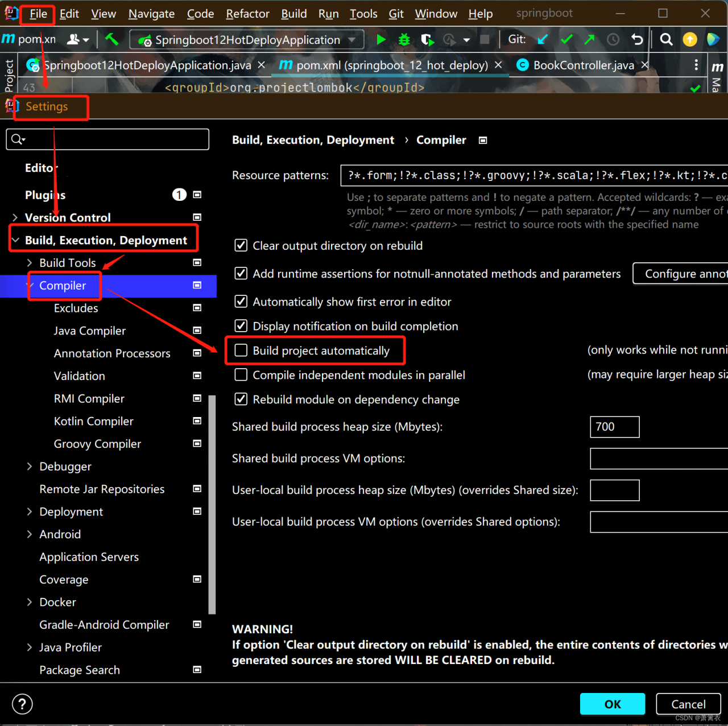The width and height of the screenshot is (728, 726).
Task: Open Search Everywhere magnifier icon
Action: pos(666,39)
